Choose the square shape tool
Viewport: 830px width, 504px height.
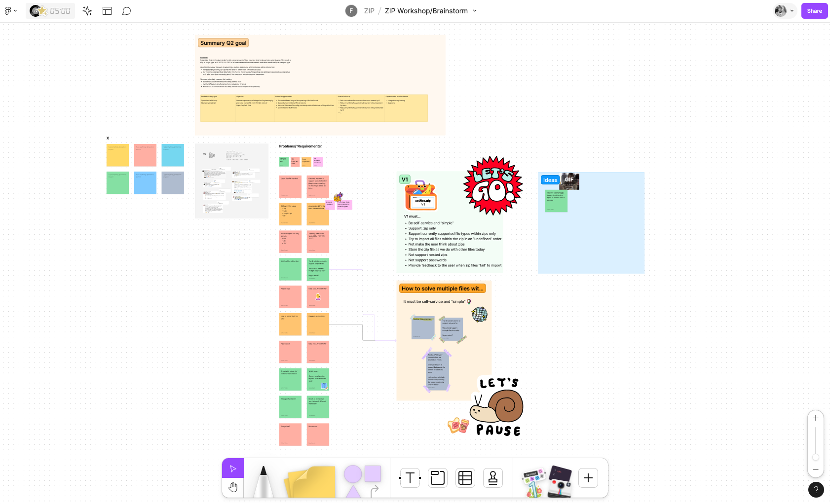(373, 473)
